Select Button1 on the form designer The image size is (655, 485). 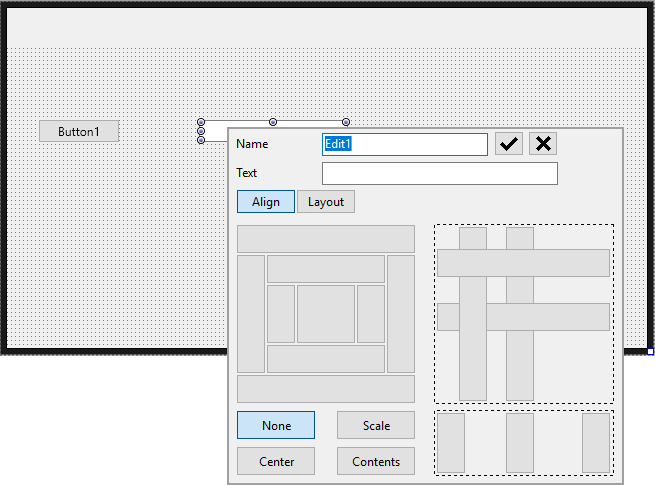click(x=79, y=132)
